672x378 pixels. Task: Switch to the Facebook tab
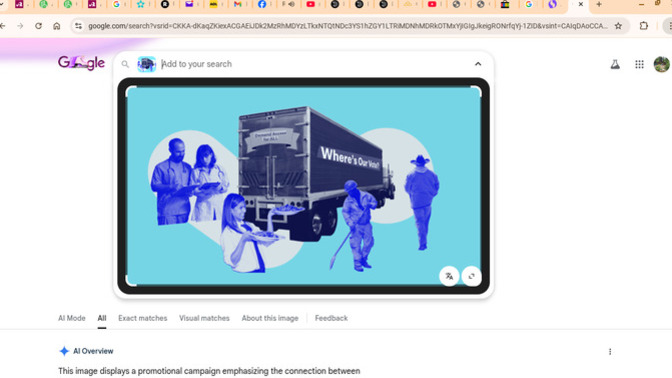[x=262, y=4]
